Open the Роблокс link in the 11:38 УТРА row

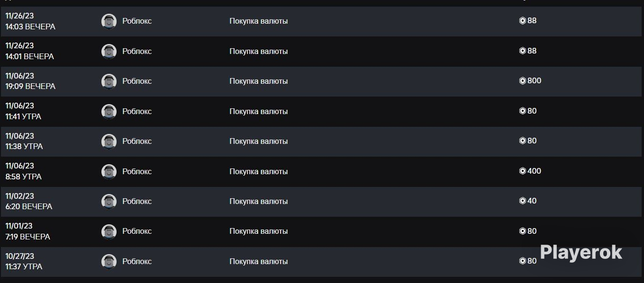pos(137,141)
